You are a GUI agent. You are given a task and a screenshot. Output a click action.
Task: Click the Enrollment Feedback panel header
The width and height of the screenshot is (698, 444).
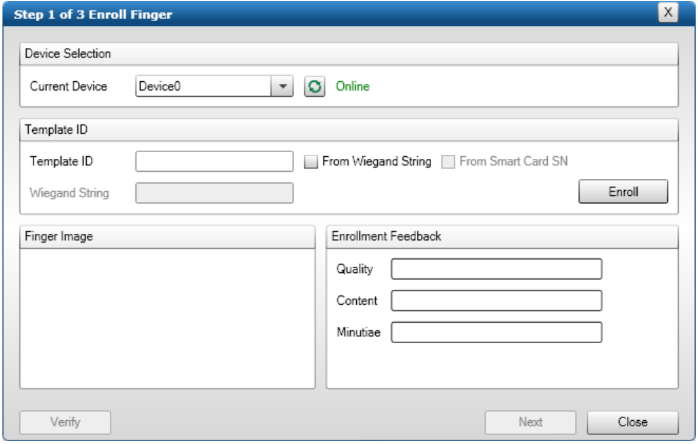point(502,236)
